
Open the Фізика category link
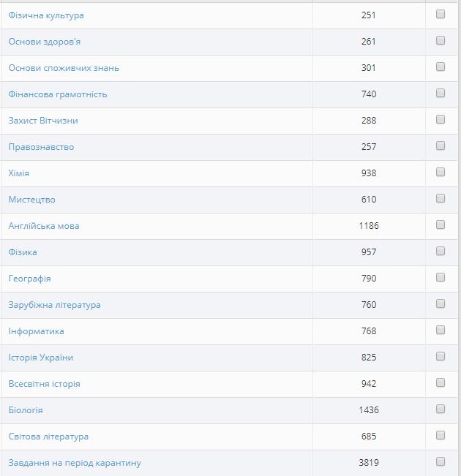[x=23, y=252]
